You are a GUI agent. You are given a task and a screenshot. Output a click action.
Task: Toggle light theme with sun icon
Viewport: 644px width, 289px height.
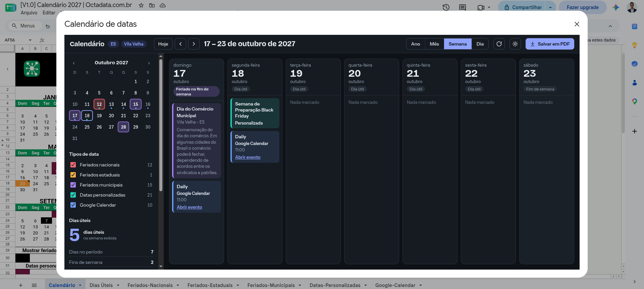coord(515,44)
